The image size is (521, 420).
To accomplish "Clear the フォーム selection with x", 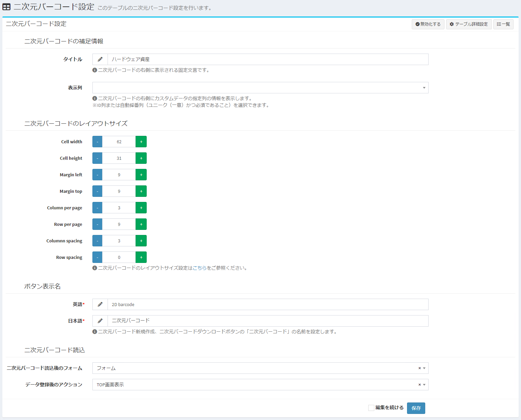I will [419, 368].
